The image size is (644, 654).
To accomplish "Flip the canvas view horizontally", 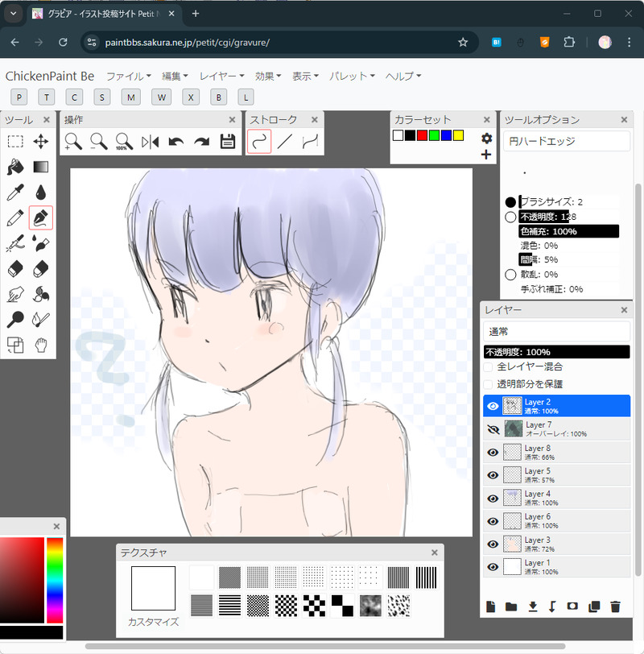I will 150,142.
